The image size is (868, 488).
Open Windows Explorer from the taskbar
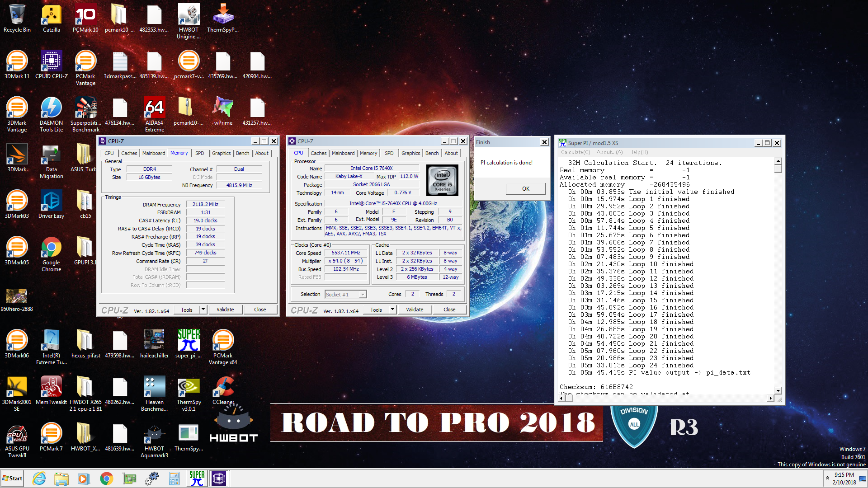tap(61, 478)
